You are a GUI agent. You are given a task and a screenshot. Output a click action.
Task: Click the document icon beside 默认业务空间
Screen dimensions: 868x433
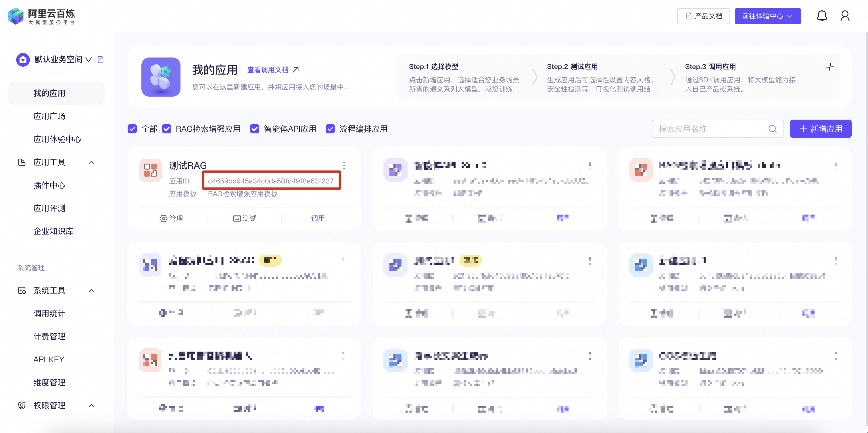[100, 60]
